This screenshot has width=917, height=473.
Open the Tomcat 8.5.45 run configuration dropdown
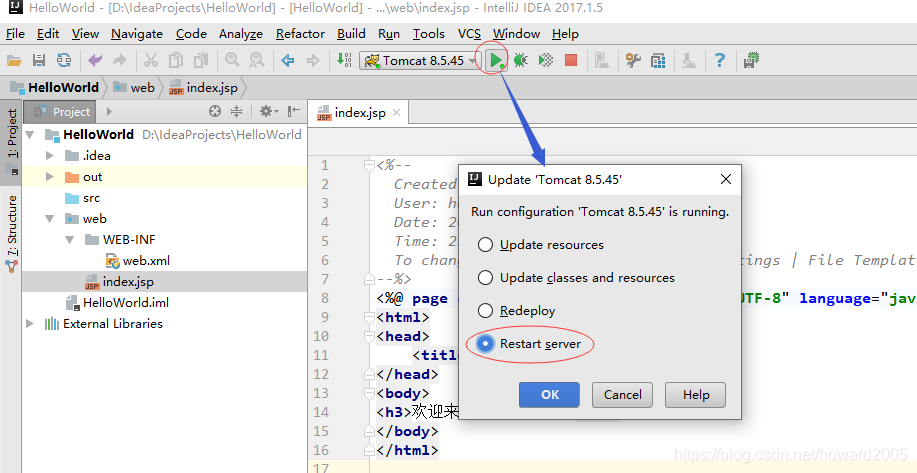pyautogui.click(x=420, y=60)
